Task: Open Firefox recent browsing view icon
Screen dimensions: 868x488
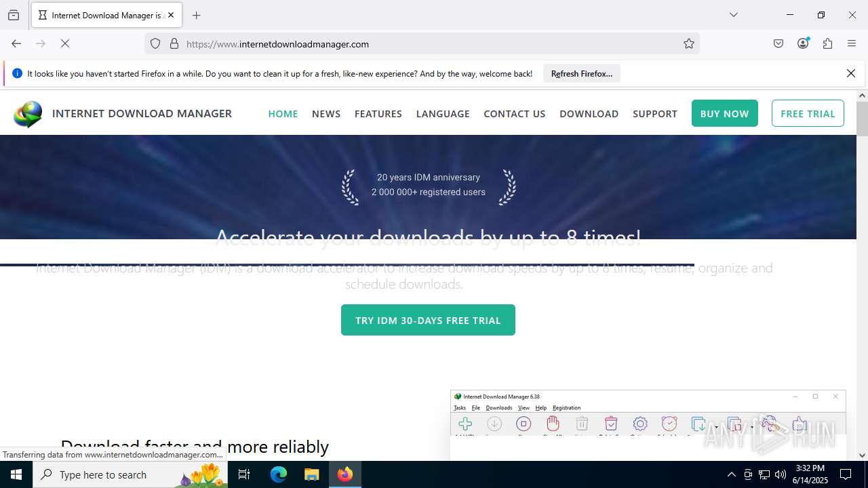Action: coord(14,15)
